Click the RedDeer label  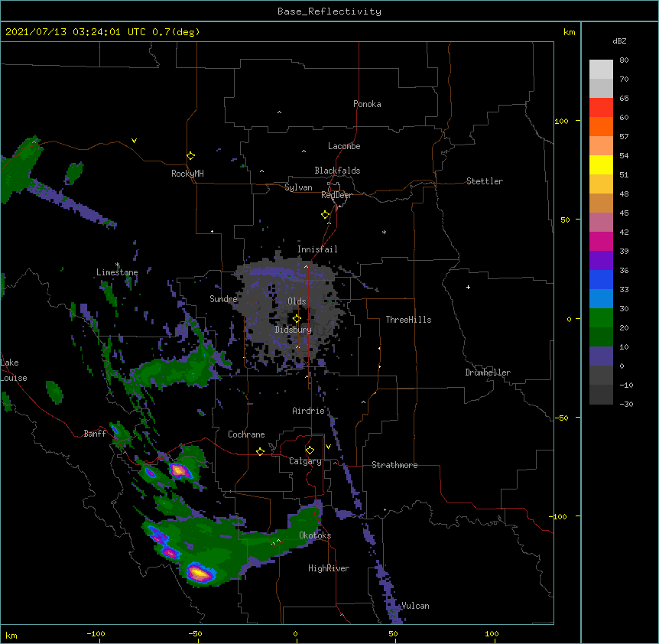point(336,195)
